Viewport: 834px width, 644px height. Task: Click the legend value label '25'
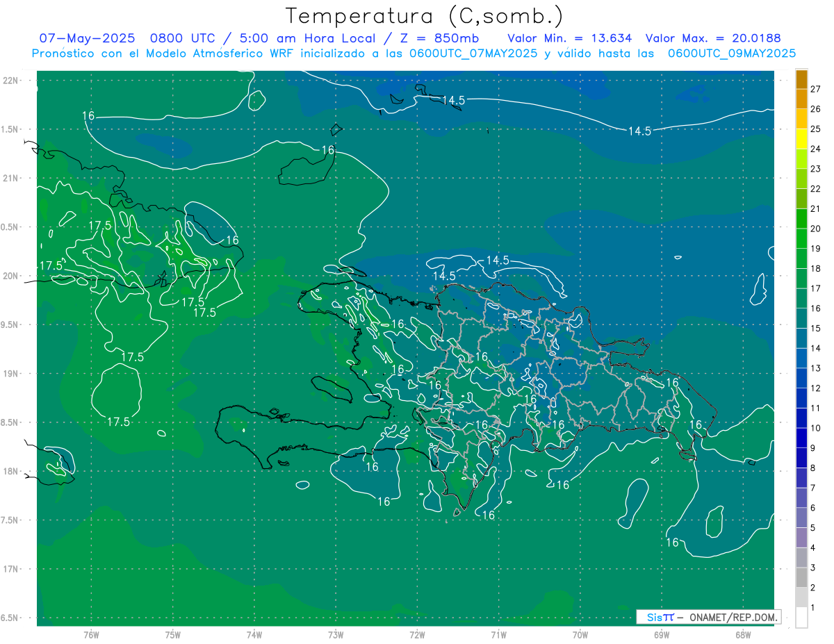point(816,129)
